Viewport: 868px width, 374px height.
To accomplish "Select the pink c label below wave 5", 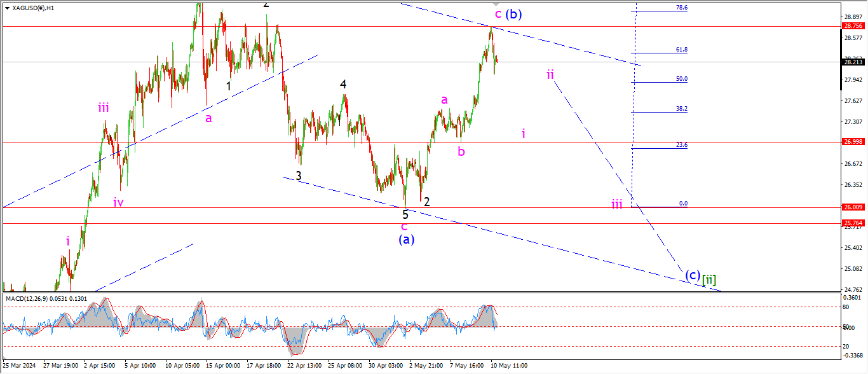I will tap(403, 226).
